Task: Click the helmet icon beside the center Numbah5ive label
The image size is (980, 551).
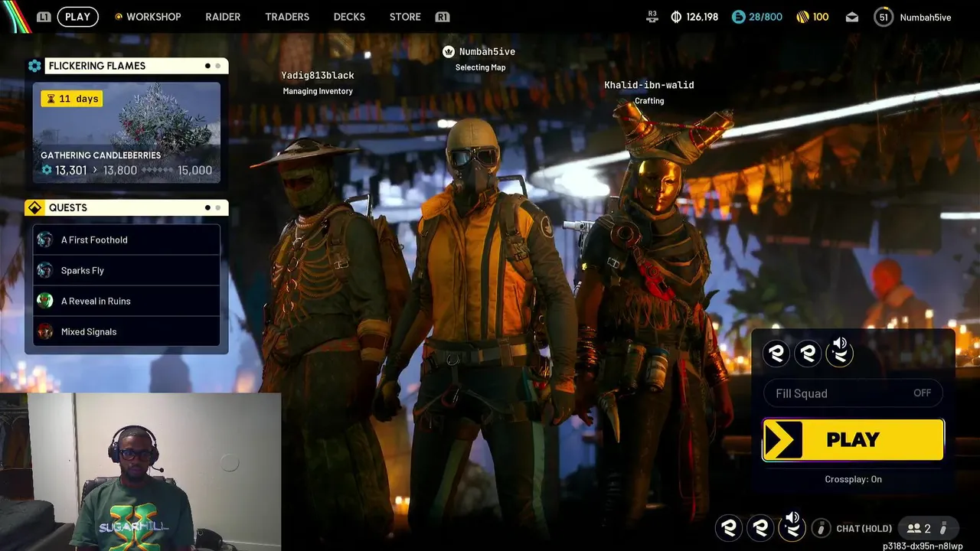Action: click(449, 51)
